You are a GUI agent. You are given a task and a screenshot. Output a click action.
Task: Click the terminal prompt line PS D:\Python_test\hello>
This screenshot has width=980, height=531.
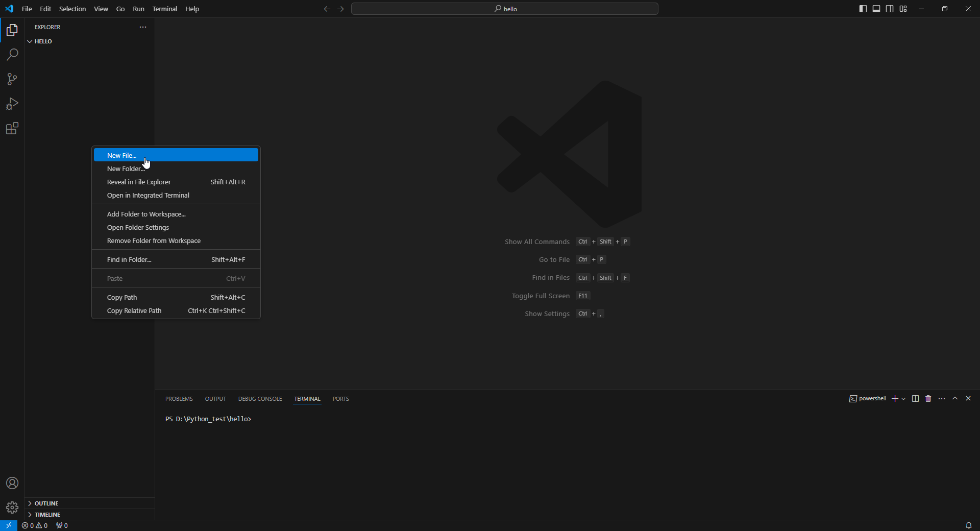[208, 419]
